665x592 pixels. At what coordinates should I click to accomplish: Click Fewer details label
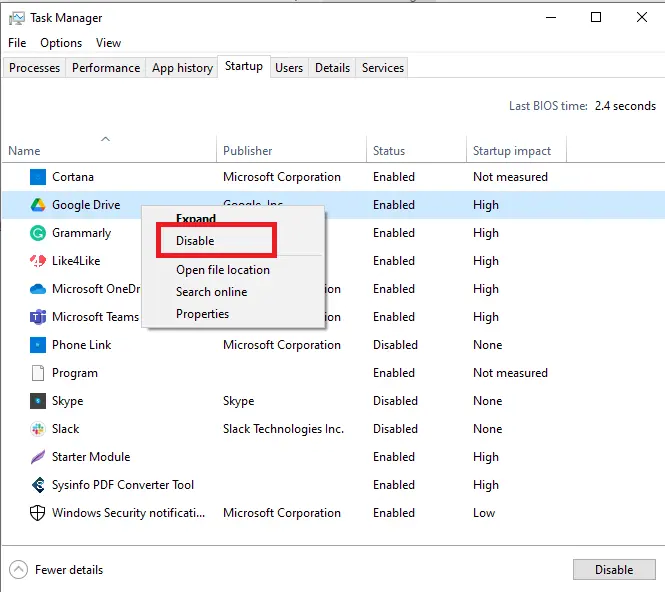click(x=69, y=570)
